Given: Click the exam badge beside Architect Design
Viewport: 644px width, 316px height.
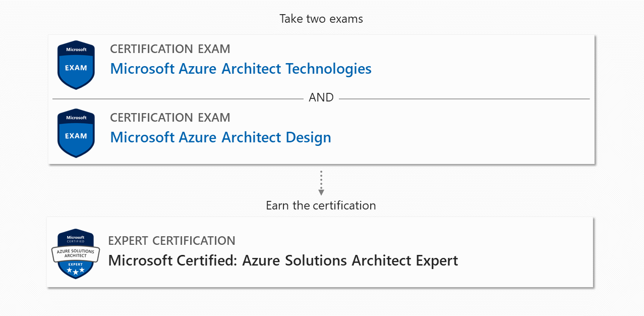Looking at the screenshot, I should [76, 133].
